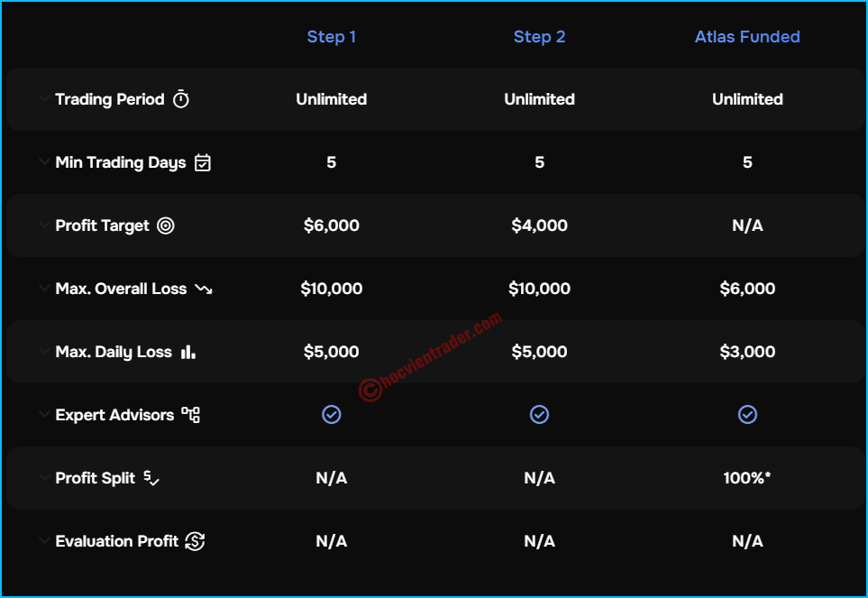Screen dimensions: 868x598
Task: Click the target icon beside Profit Target
Action: pos(166,225)
